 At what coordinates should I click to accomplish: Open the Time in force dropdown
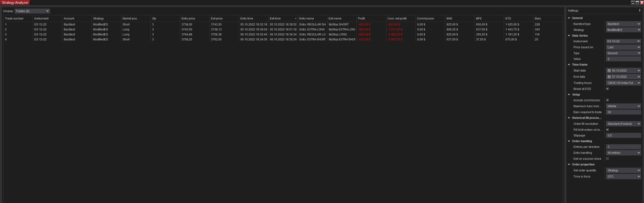(623, 176)
